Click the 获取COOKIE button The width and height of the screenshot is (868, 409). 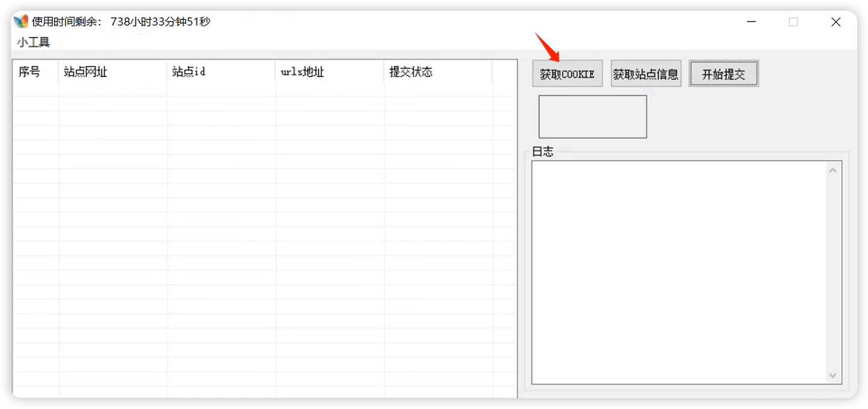567,74
